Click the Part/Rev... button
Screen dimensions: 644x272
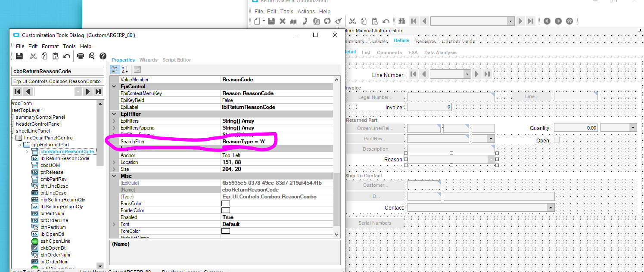pyautogui.click(x=375, y=139)
